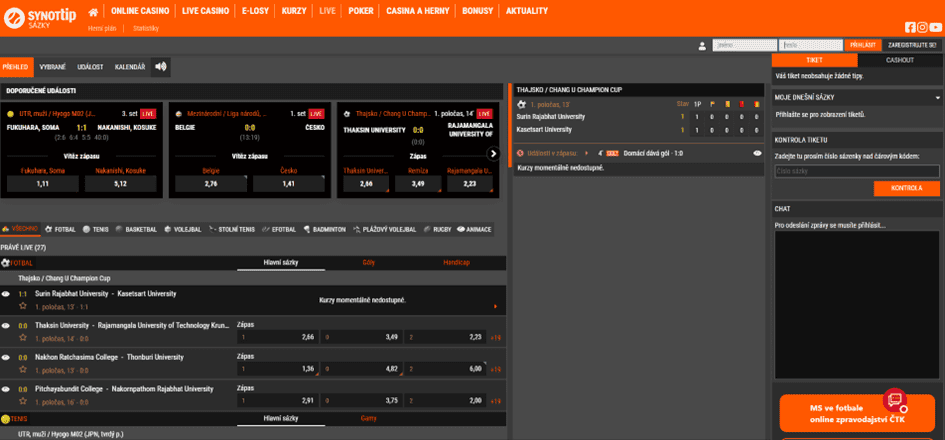
Task: Click the Kontrola ticket check button
Action: [x=906, y=189]
